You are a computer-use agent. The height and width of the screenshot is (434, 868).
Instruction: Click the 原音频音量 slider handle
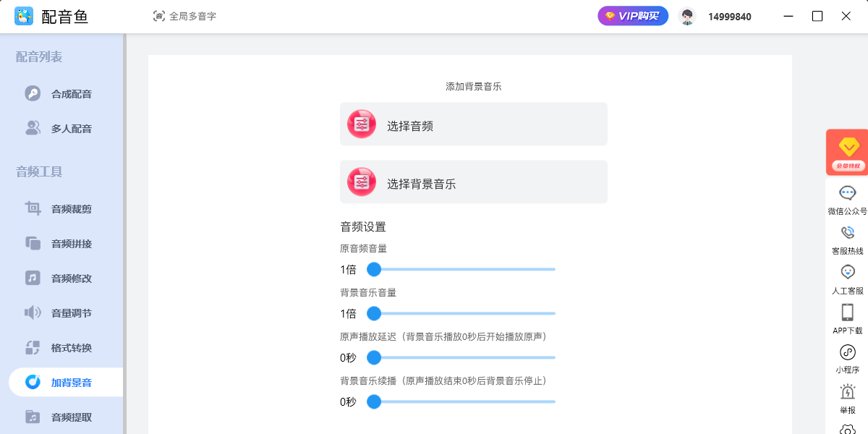374,269
